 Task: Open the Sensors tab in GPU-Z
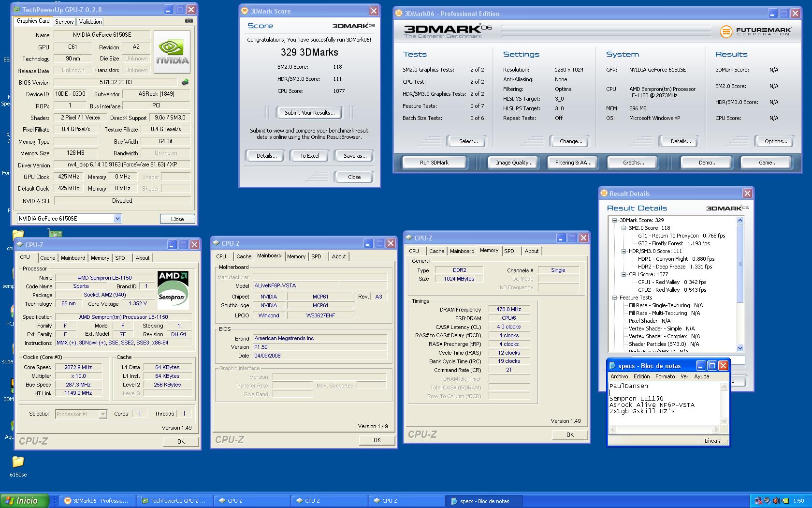64,22
